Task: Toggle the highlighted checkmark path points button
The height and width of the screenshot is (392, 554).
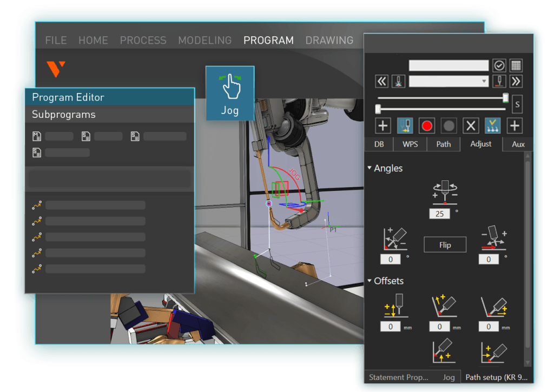Action: tap(492, 126)
